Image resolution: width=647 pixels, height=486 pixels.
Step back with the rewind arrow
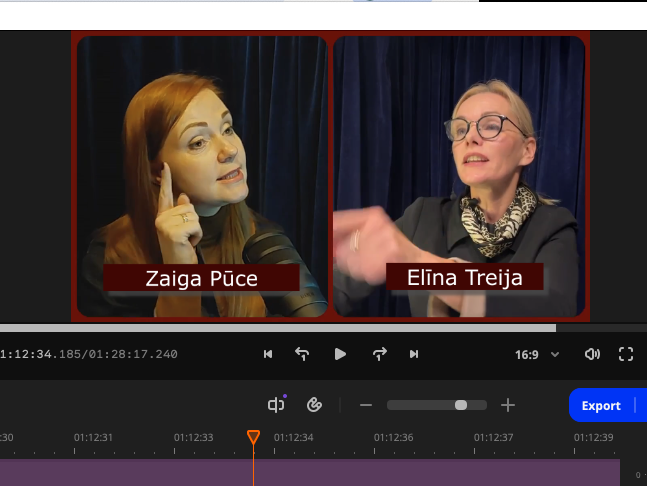[302, 354]
